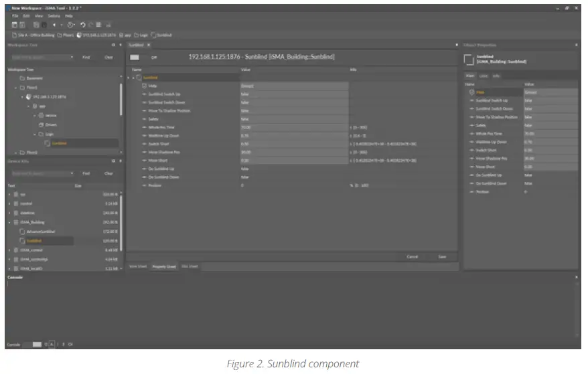Image resolution: width=588 pixels, height=374 pixels.
Task: Click the back arrow toolbar icon
Action: 54,25
